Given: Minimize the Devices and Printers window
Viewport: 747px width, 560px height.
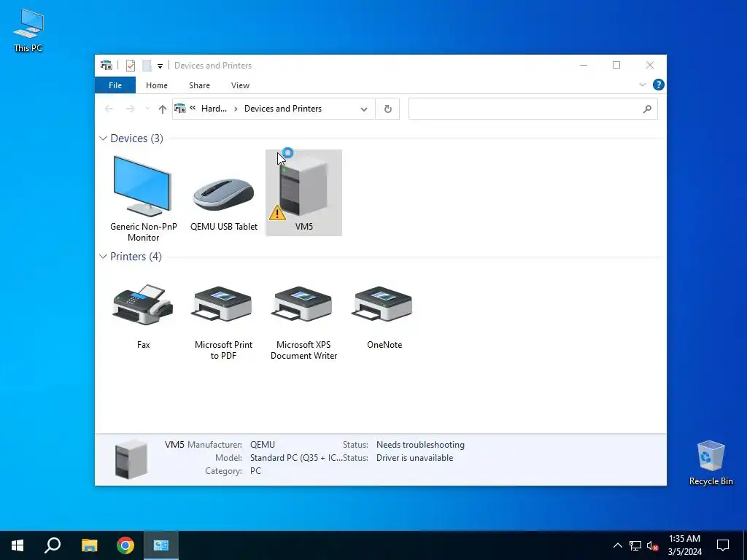Looking at the screenshot, I should coord(583,65).
